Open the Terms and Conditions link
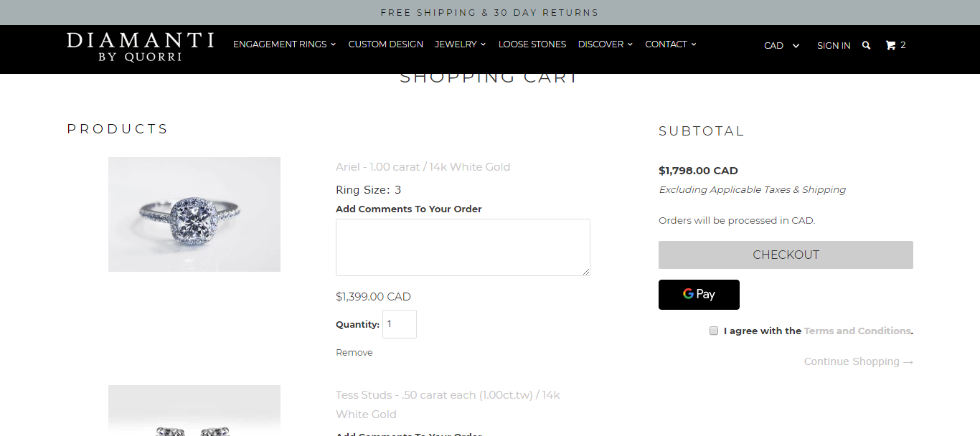Viewport: 980px width, 436px height. [857, 331]
